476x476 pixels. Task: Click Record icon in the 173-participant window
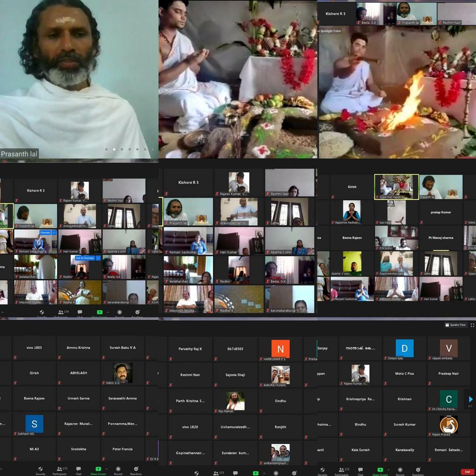pyautogui.click(x=277, y=473)
